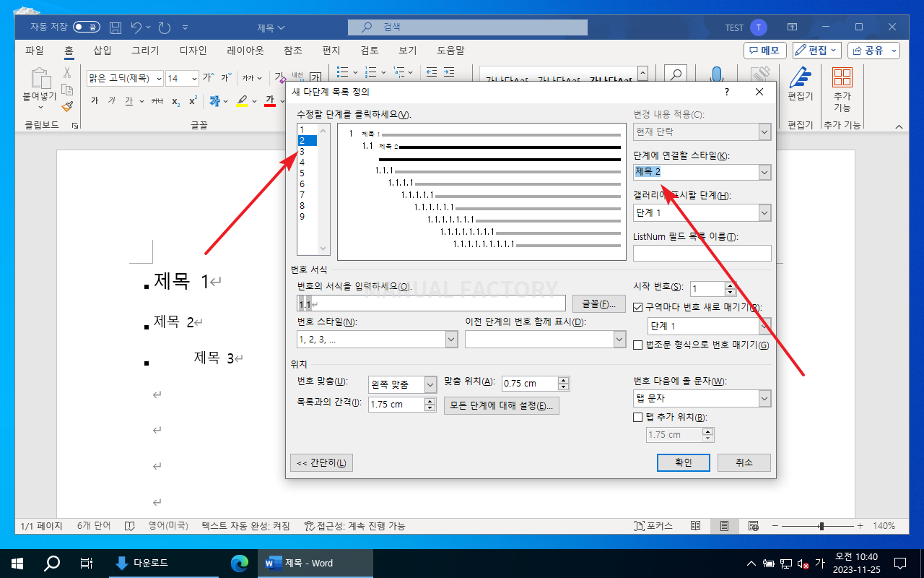The image size is (924, 578).
Task: Toggle AutoSave switch
Action: [87, 27]
